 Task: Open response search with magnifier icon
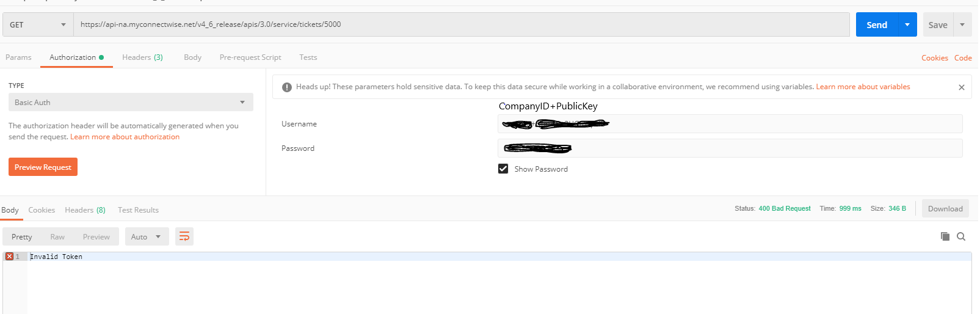[961, 236]
